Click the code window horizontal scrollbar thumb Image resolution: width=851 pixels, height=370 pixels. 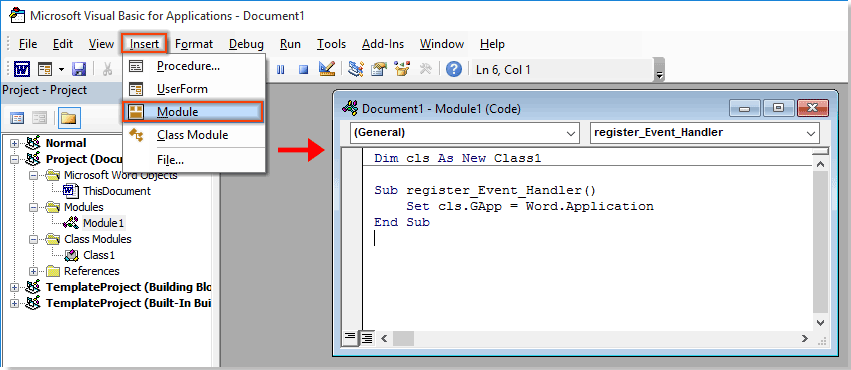click(x=403, y=339)
